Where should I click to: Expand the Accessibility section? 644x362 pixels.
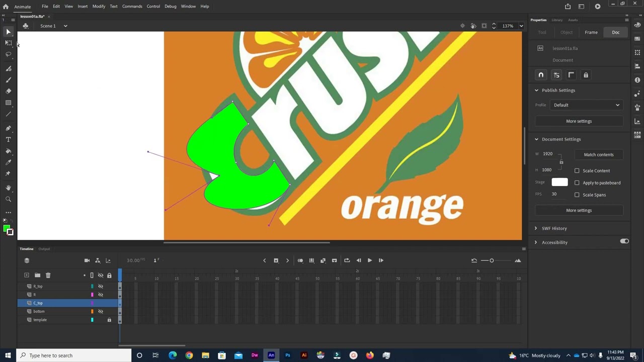536,242
